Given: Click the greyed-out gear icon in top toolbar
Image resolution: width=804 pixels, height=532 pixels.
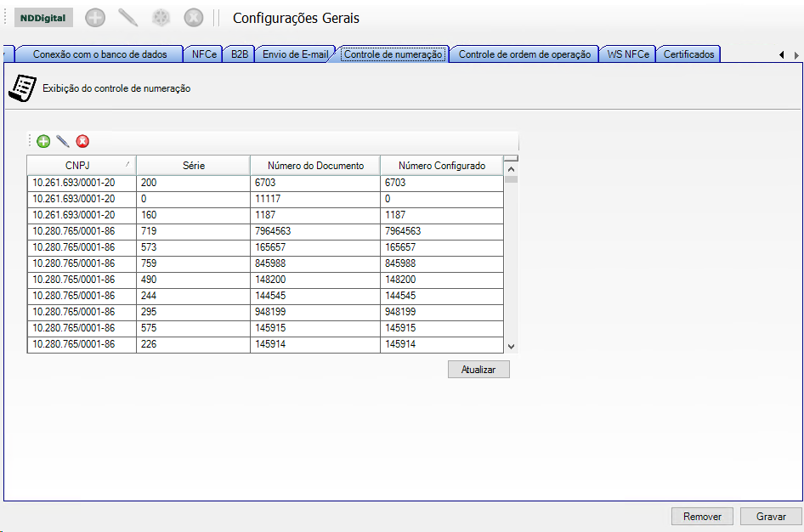Looking at the screenshot, I should point(161,18).
